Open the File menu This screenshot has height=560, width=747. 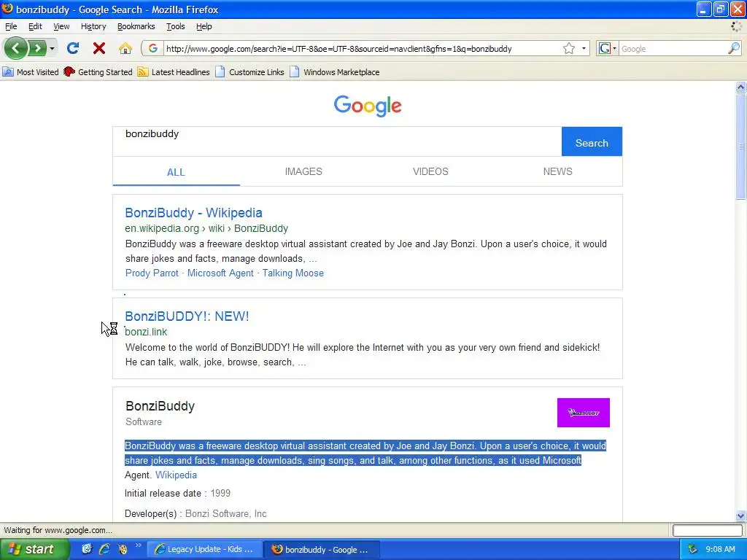tap(11, 26)
